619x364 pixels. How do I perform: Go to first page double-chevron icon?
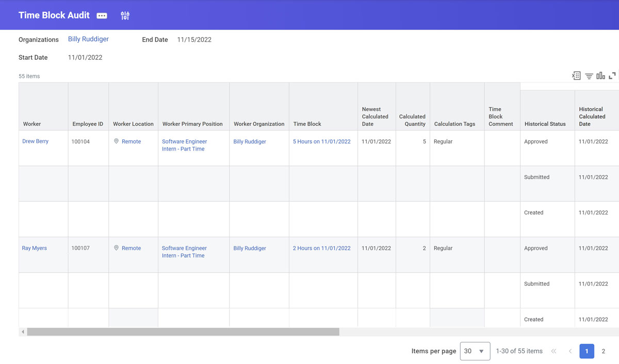[553, 351]
